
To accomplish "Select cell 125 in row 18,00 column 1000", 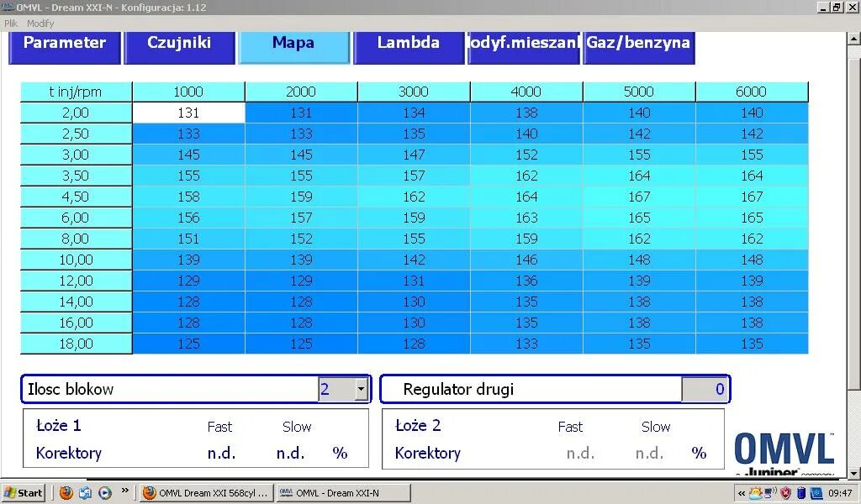I will click(188, 344).
